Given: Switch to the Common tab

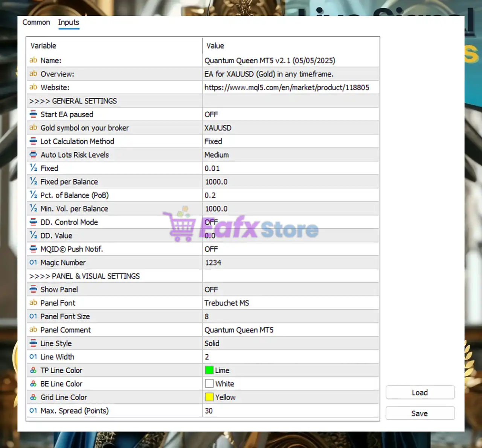Looking at the screenshot, I should pos(36,22).
